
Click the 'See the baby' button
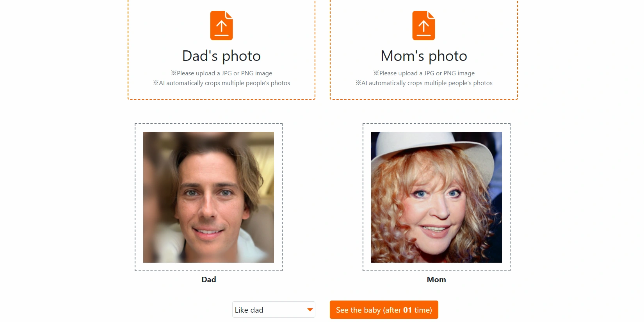[384, 310]
